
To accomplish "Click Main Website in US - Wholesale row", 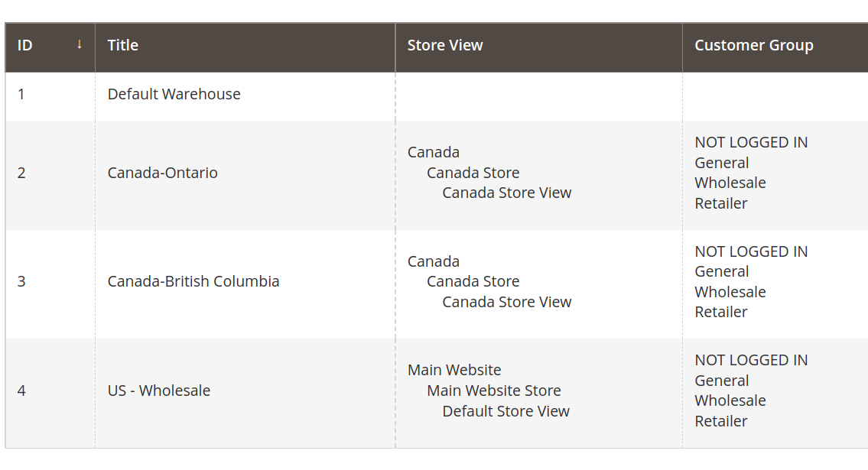I will (454, 370).
